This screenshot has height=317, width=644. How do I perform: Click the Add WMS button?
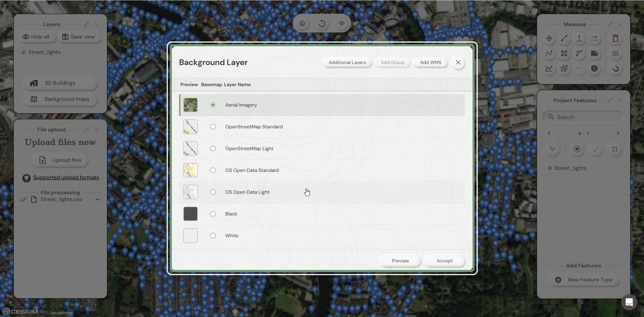tap(431, 62)
